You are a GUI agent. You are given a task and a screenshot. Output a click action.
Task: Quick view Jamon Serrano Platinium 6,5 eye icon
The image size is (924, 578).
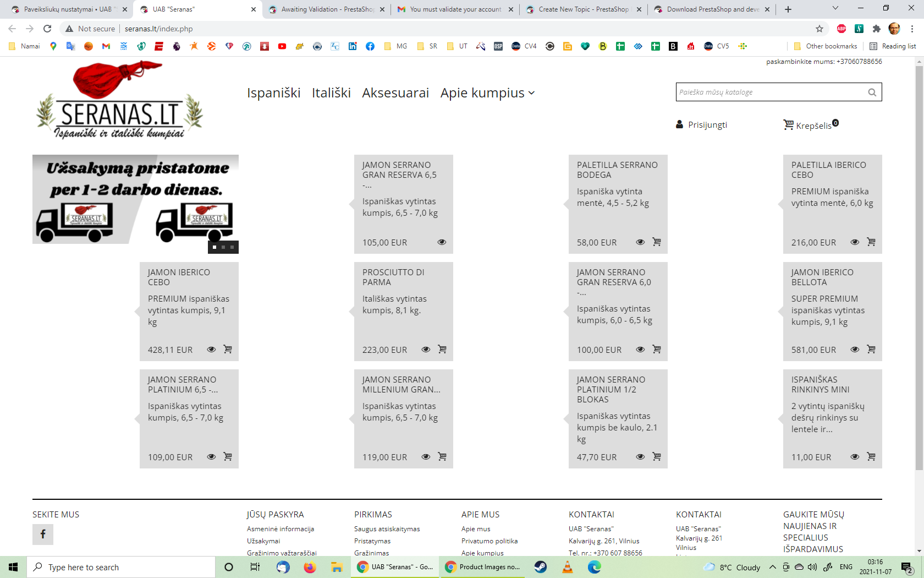pyautogui.click(x=211, y=456)
